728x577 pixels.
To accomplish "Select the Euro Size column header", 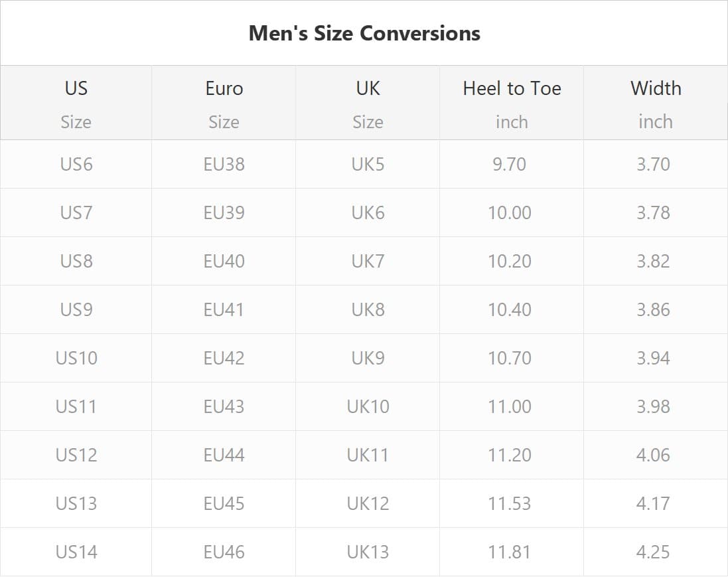I will coord(224,103).
